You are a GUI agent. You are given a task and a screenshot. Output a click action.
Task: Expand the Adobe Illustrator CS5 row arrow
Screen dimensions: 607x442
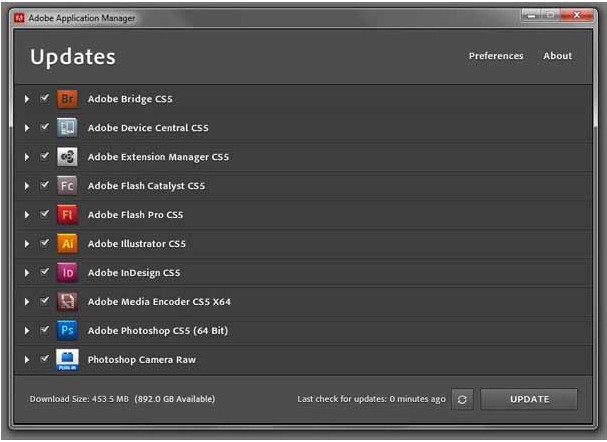27,244
